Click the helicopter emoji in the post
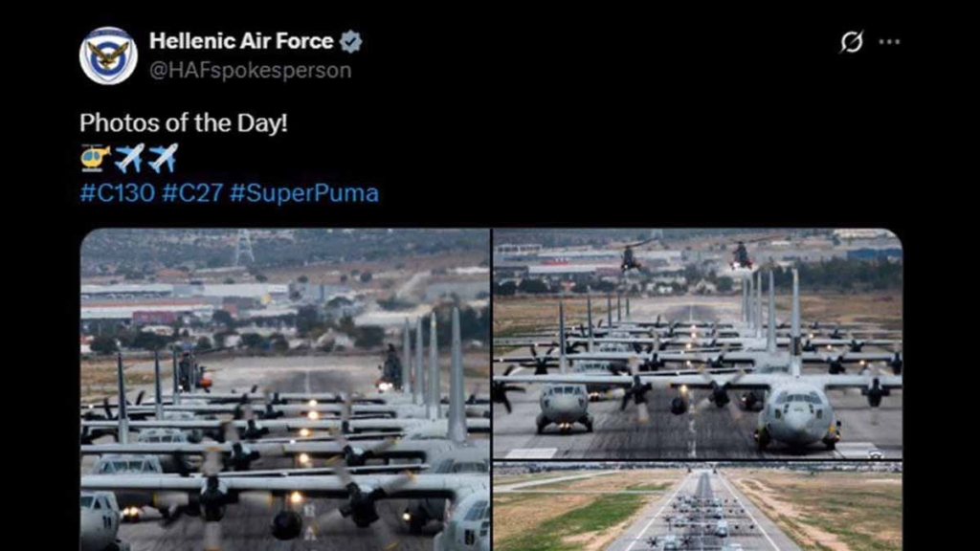The image size is (980, 551). [x=95, y=158]
